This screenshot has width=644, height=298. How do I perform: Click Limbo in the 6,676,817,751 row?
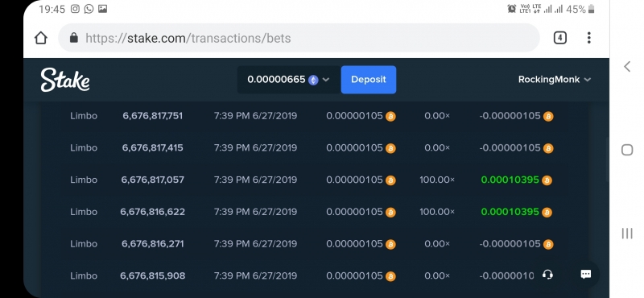84,116
